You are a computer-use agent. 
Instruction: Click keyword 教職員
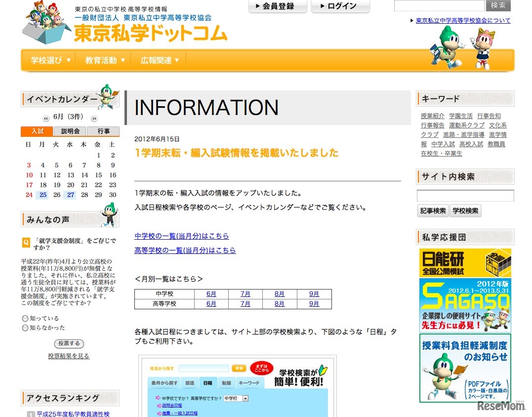coord(496,144)
